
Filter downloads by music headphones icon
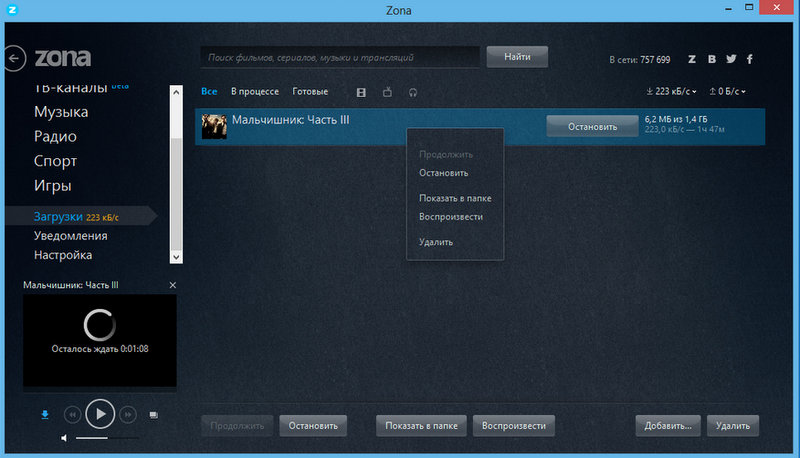pyautogui.click(x=413, y=92)
